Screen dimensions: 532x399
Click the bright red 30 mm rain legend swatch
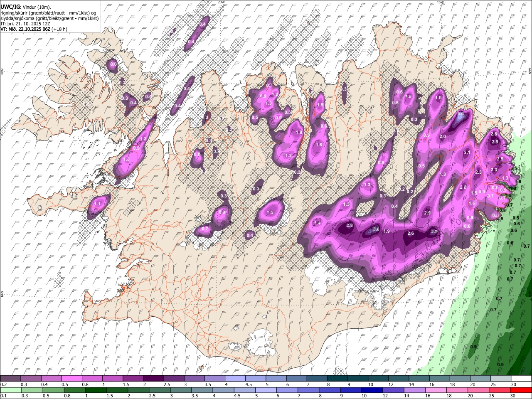521,390
